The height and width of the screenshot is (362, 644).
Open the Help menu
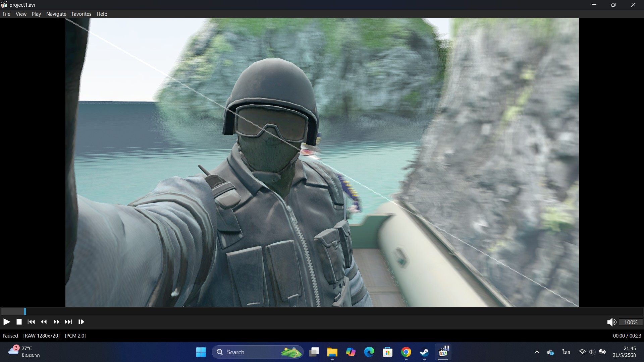pos(102,14)
